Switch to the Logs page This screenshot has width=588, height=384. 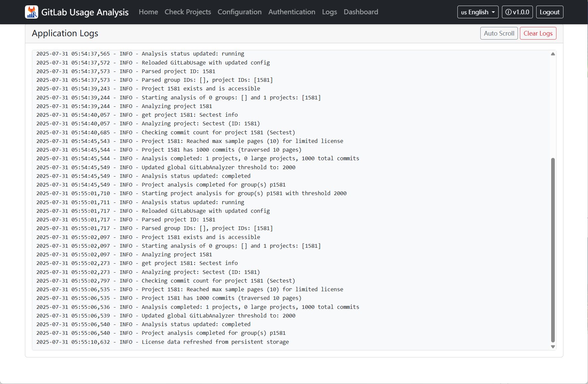pos(329,12)
